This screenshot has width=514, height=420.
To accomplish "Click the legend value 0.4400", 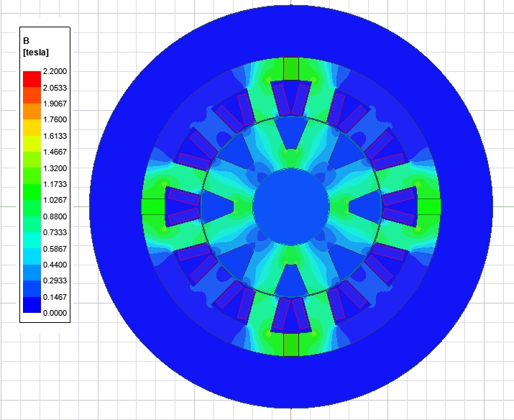I will click(55, 265).
